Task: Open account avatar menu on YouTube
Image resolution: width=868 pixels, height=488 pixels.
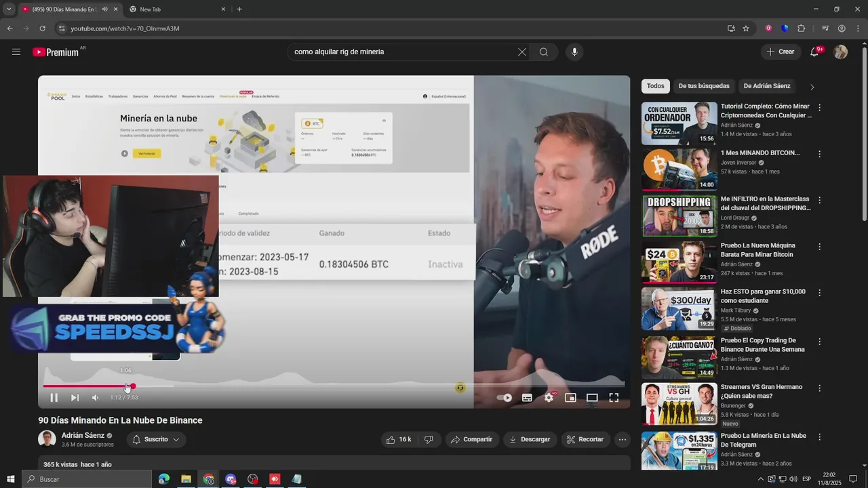Action: coord(841,52)
